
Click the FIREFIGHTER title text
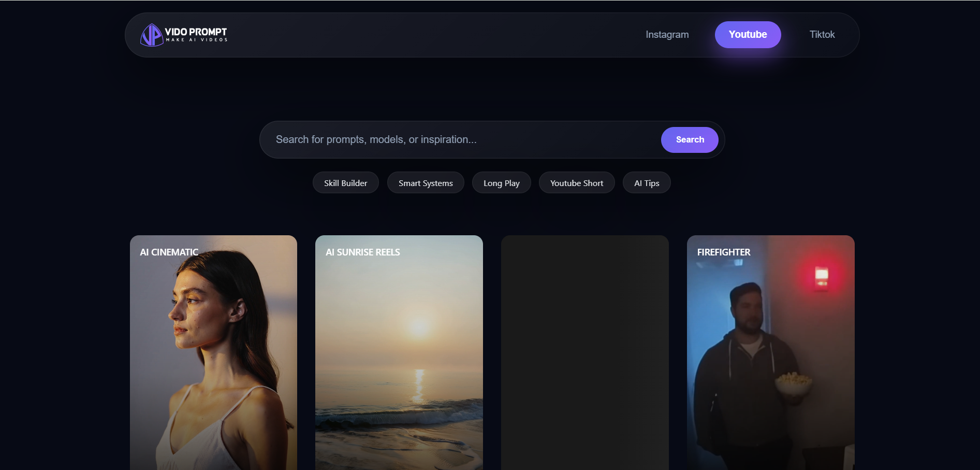(x=723, y=252)
